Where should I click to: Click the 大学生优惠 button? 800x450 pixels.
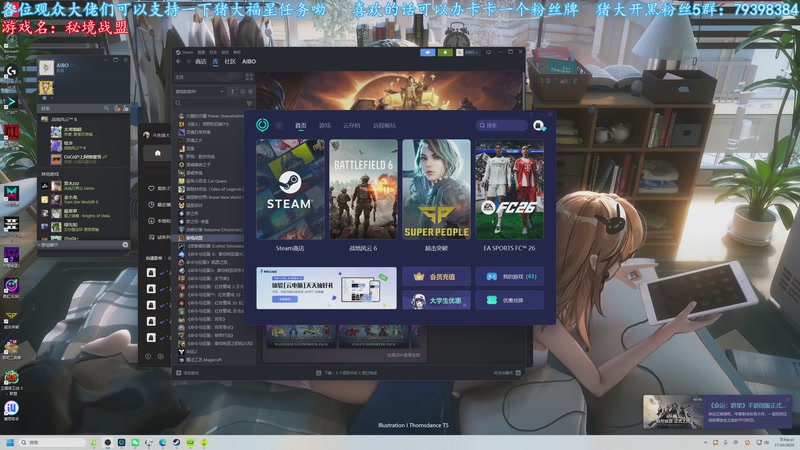436,301
